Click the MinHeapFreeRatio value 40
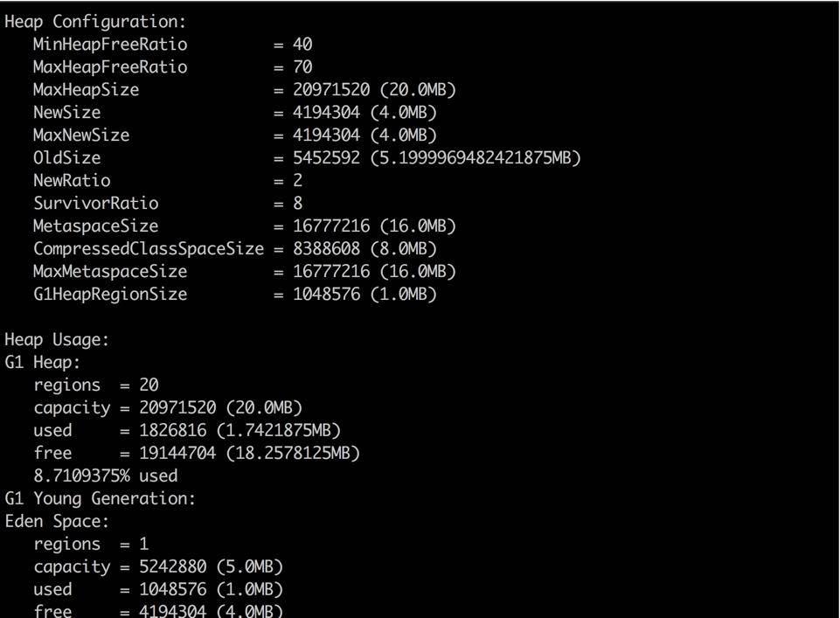840x618 pixels. (x=302, y=45)
